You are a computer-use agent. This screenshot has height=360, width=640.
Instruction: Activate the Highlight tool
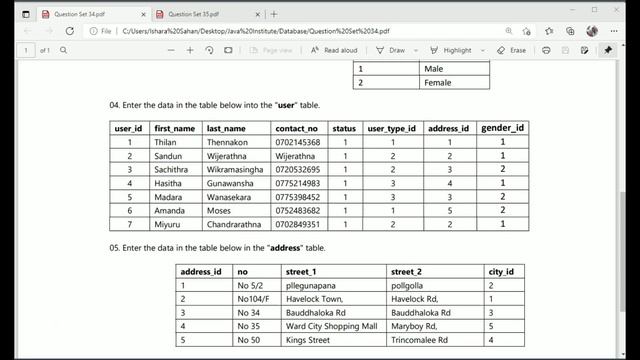click(x=451, y=50)
